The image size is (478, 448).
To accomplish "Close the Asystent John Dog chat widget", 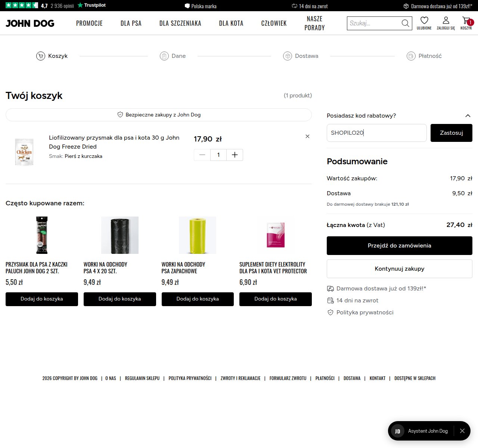I will [x=462, y=431].
